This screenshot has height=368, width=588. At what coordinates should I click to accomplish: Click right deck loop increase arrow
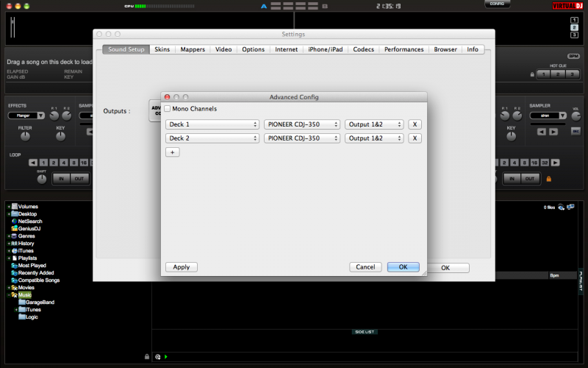(x=556, y=163)
